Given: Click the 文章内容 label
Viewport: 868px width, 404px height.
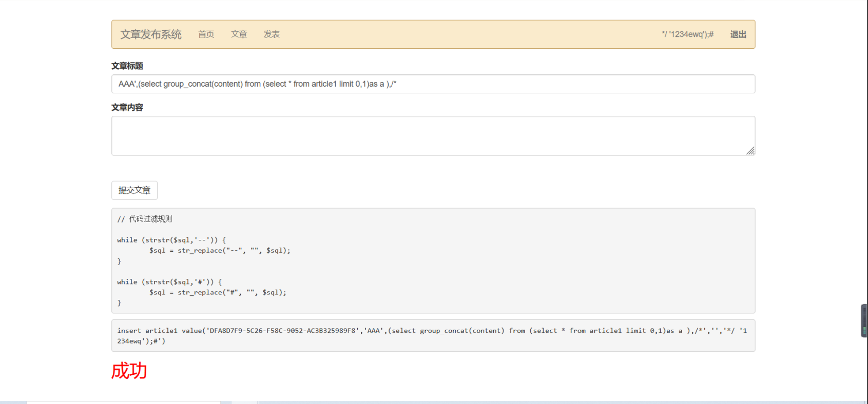Looking at the screenshot, I should [x=127, y=108].
